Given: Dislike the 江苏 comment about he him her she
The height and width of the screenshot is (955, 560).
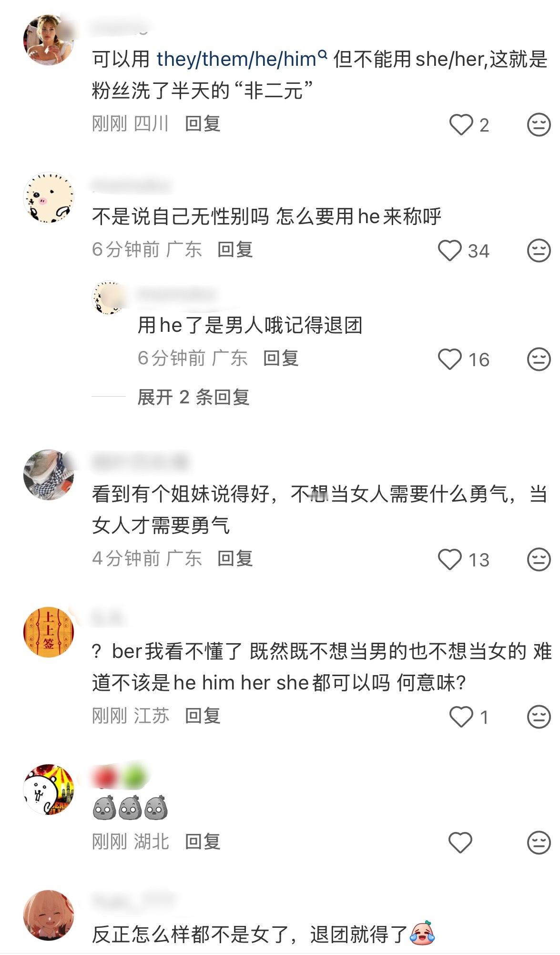Looking at the screenshot, I should pos(539,717).
